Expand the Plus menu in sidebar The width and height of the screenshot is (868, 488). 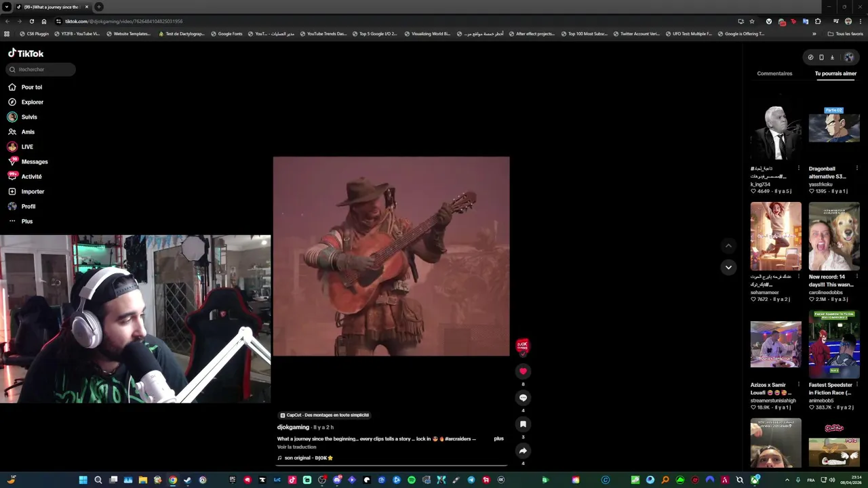click(20, 221)
